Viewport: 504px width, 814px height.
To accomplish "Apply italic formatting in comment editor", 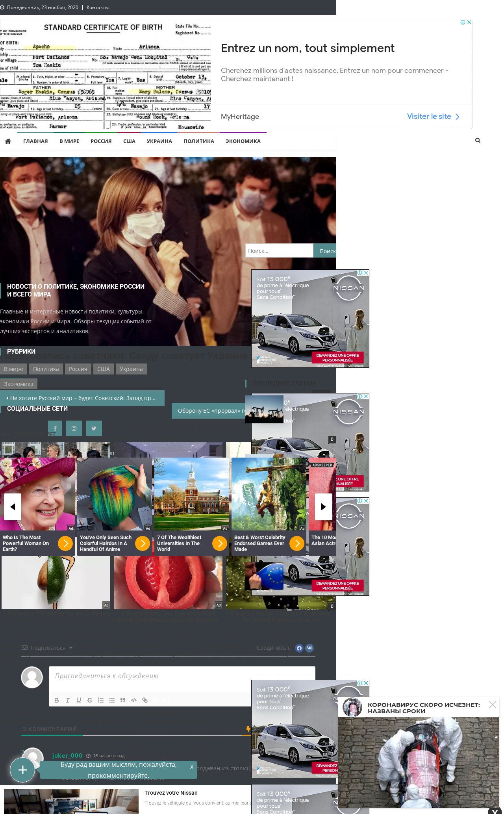I will [67, 700].
